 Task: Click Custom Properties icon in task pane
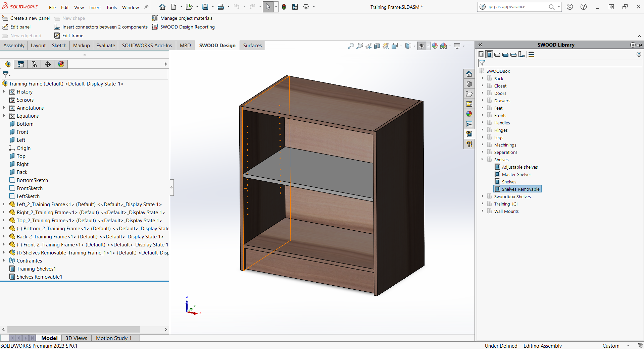pos(469,124)
